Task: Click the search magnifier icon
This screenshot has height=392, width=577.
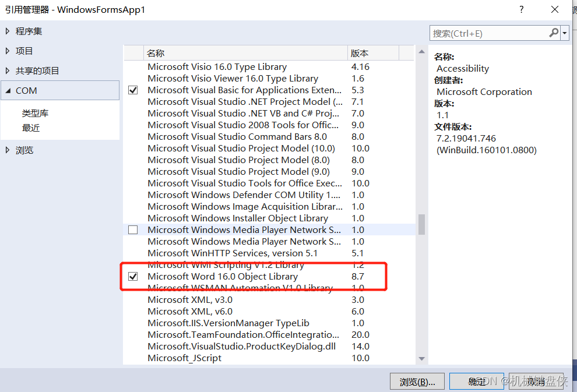Action: [554, 33]
